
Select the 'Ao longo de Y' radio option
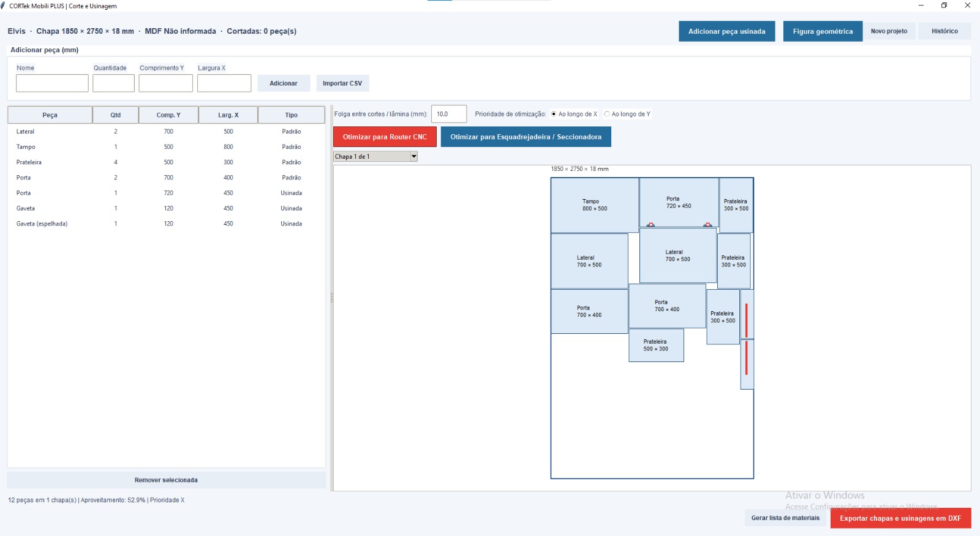627,114
